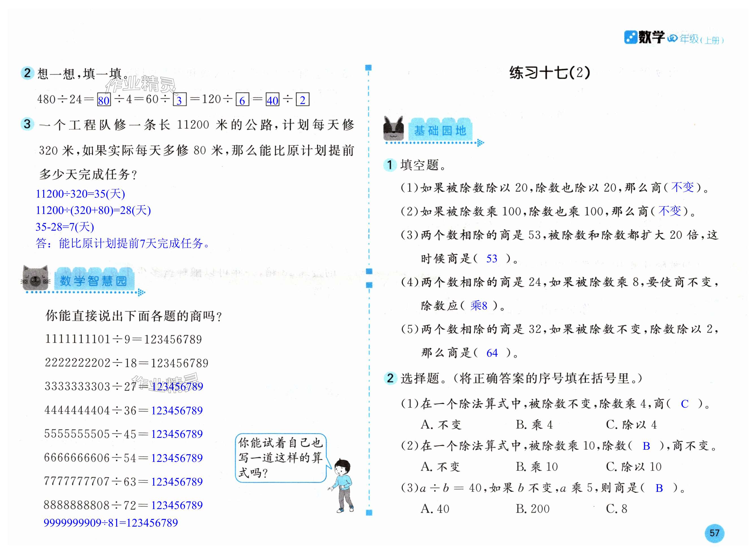Screen dimensions: 756x554
Task: Click the blue answer 64 in parentheses
Action: coord(492,353)
